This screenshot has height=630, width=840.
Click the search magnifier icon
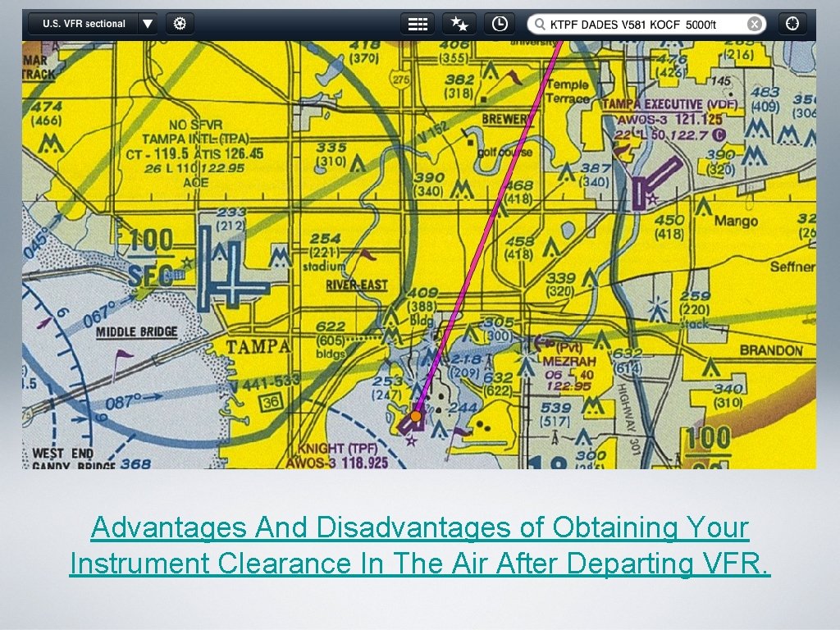[x=540, y=24]
